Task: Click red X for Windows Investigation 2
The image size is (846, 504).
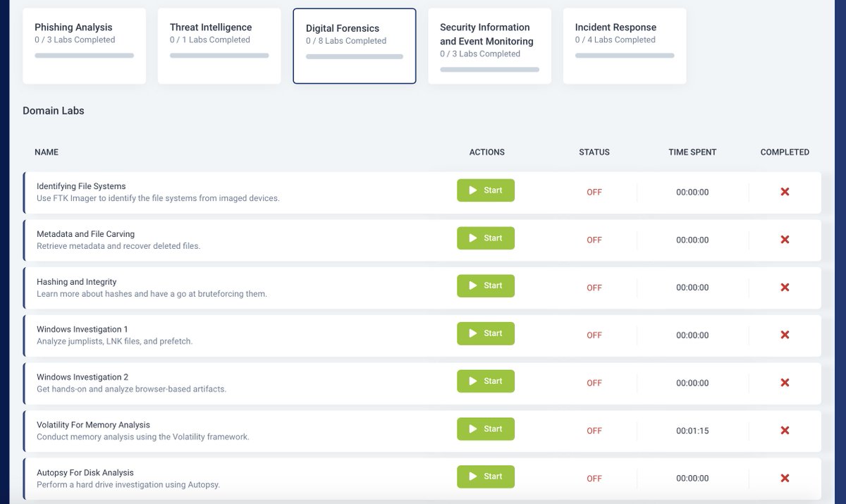Action: (x=785, y=383)
